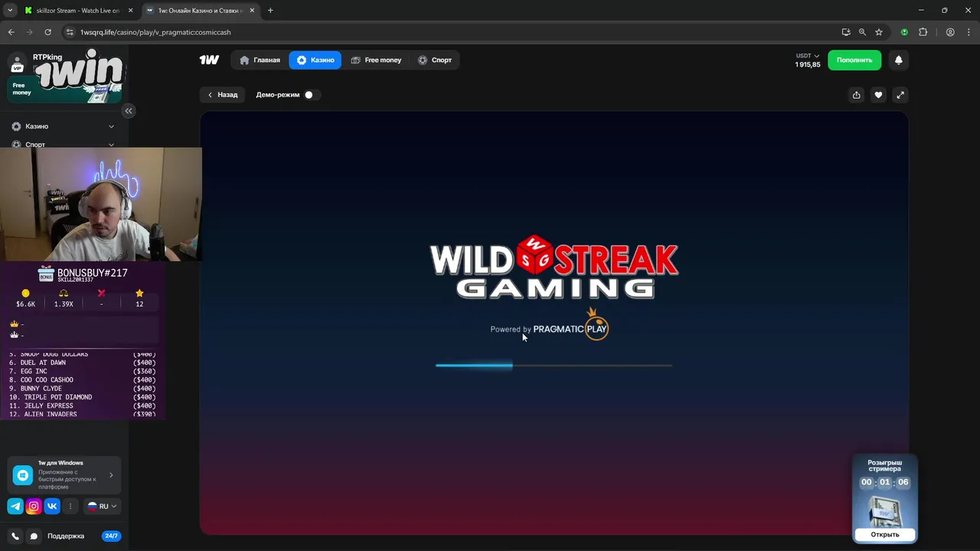This screenshot has width=980, height=551.
Task: Open the USDT currency dropdown
Action: pos(808,56)
